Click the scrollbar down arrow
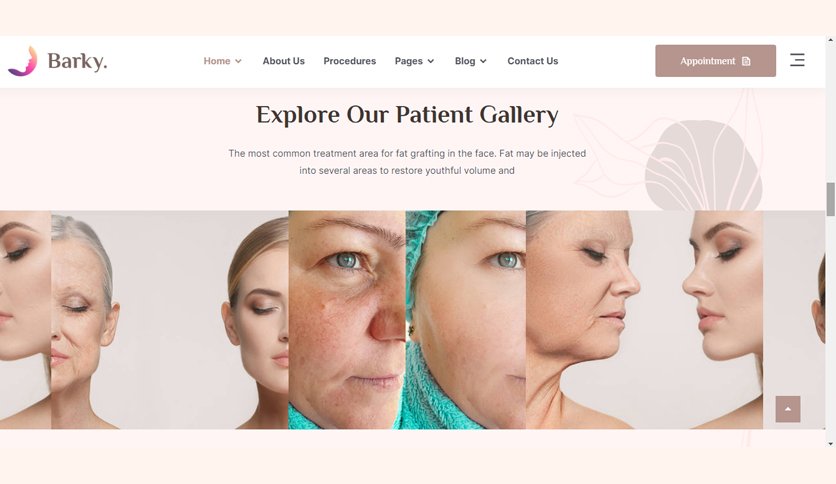This screenshot has width=836, height=484. pyautogui.click(x=831, y=443)
